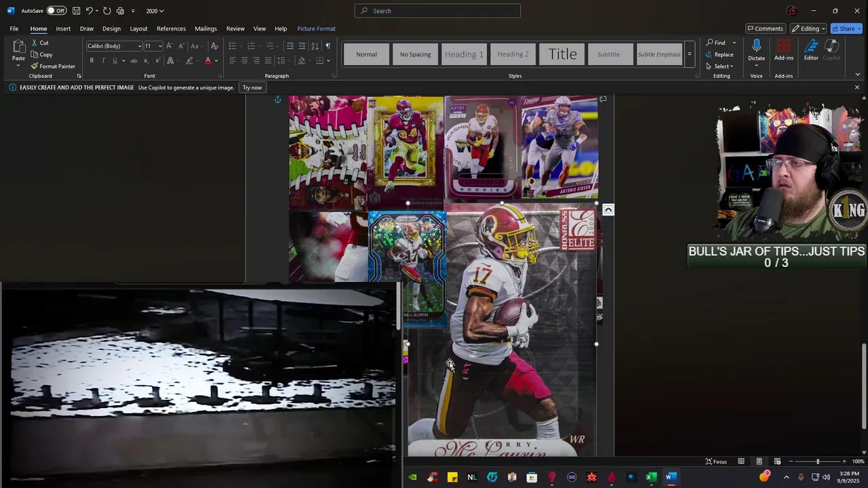The width and height of the screenshot is (868, 488).
Task: Apply the Normal style
Action: point(366,54)
